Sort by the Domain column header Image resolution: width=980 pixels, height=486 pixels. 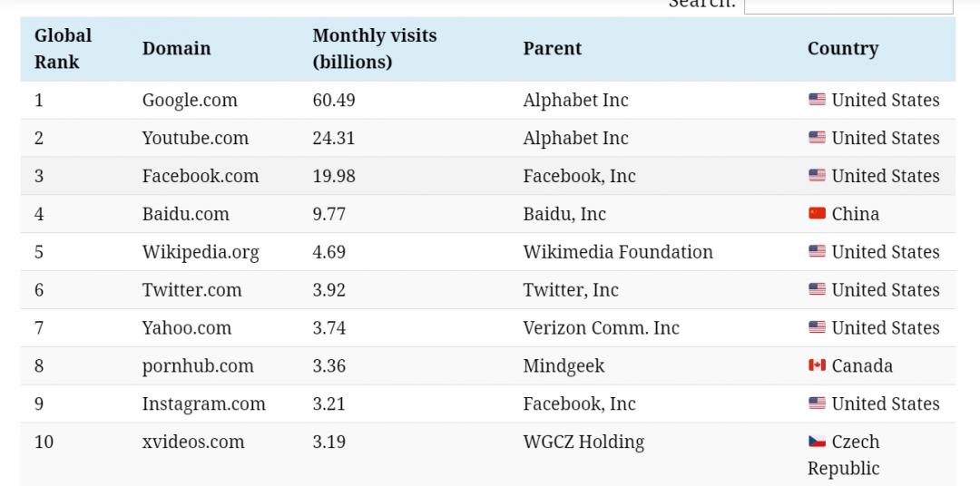point(176,49)
